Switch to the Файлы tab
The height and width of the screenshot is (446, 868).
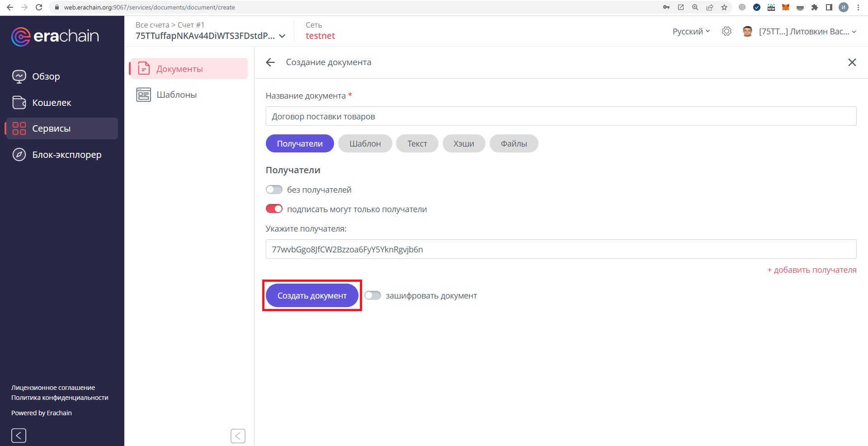[514, 143]
